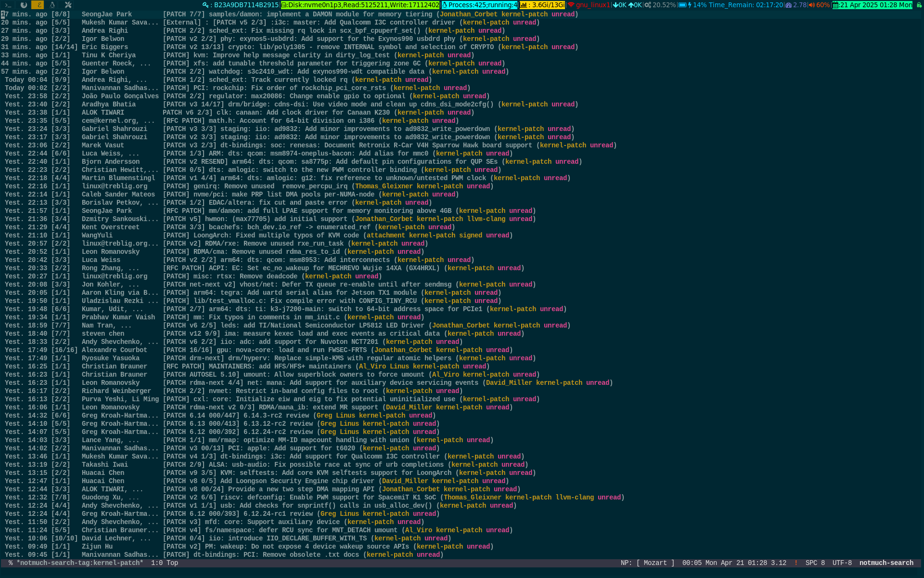The image size is (924, 578).
Task: Click the system load 2.78 gauge indicator
Action: [796, 5]
